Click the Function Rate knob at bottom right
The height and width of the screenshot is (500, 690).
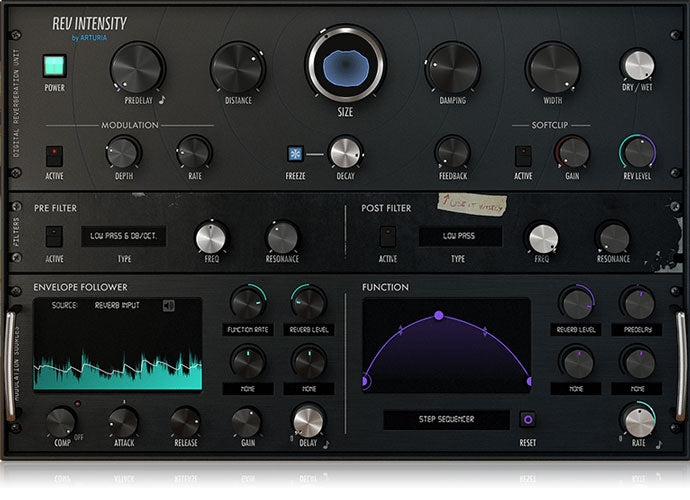pos(639,422)
